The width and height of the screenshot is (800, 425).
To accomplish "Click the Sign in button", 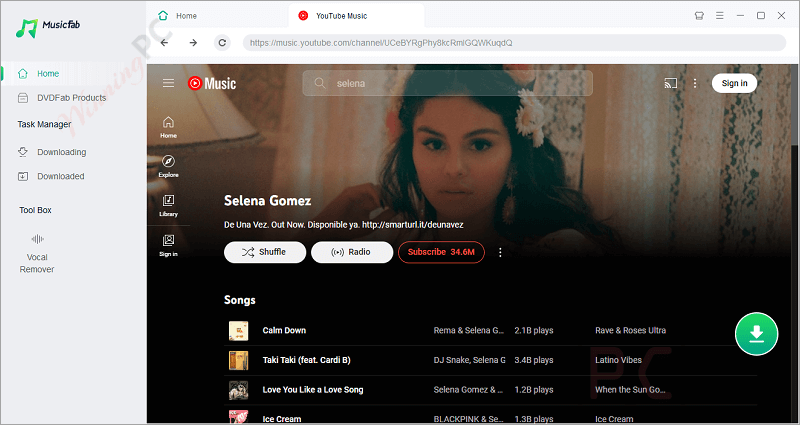I will tap(734, 83).
